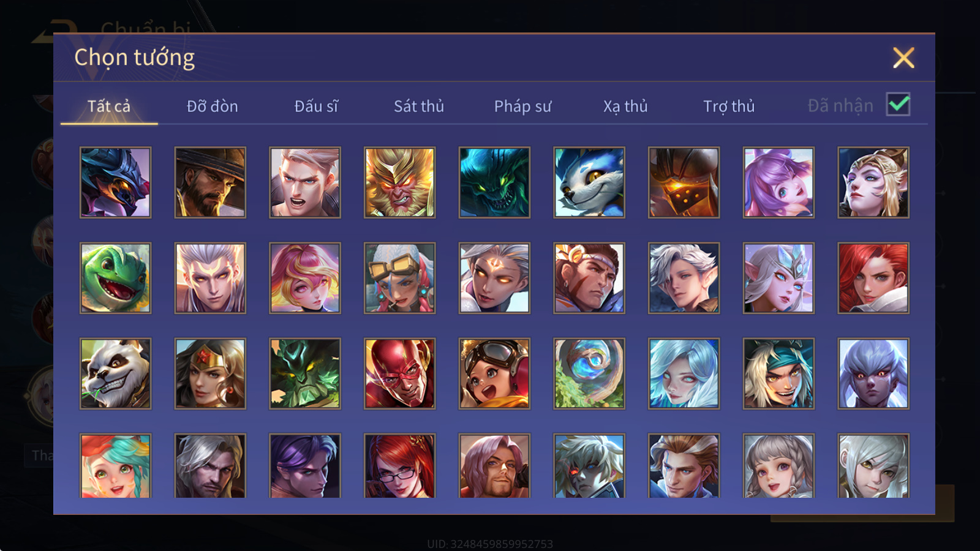Select the blue fox hero portrait
980x551 pixels.
coord(589,182)
